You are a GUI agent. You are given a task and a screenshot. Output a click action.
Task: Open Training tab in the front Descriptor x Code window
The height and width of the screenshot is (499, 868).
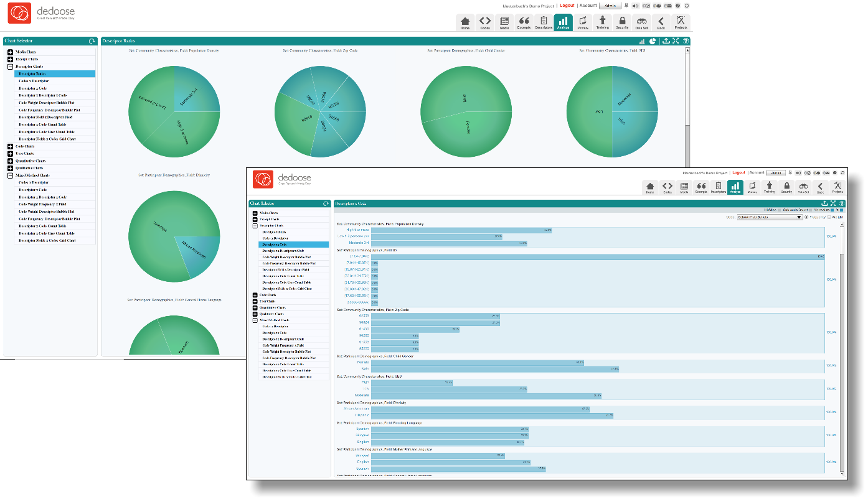coord(769,187)
